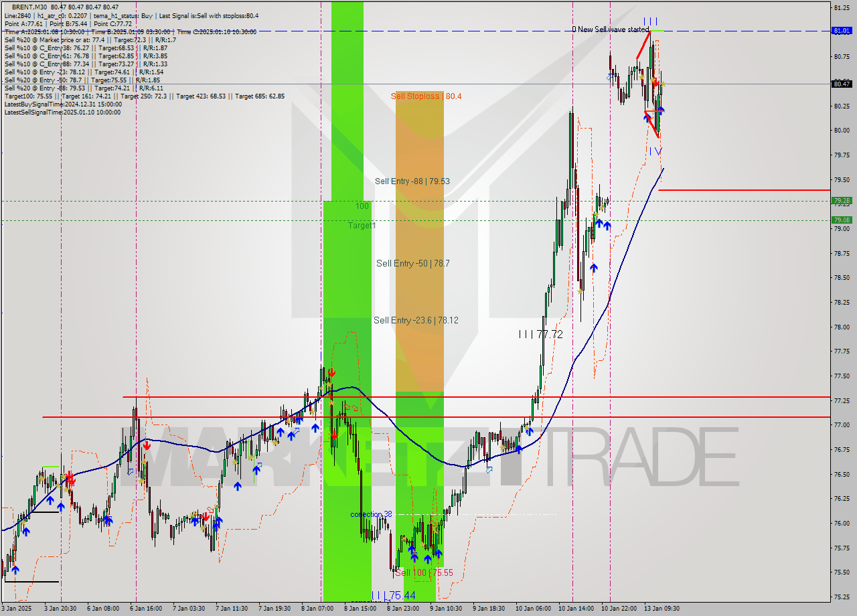Click the '0 New Sell wave started' label
857x616 pixels.
click(610, 29)
